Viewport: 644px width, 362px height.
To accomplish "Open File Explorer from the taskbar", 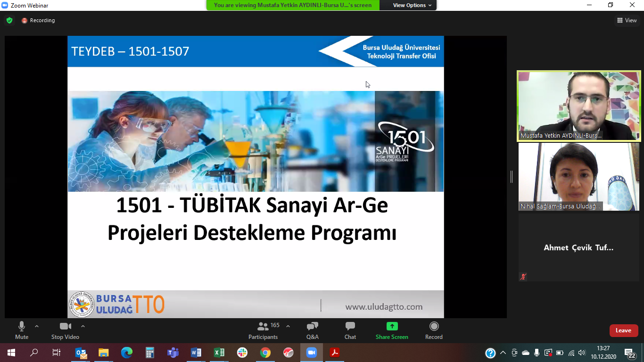I will point(104,353).
